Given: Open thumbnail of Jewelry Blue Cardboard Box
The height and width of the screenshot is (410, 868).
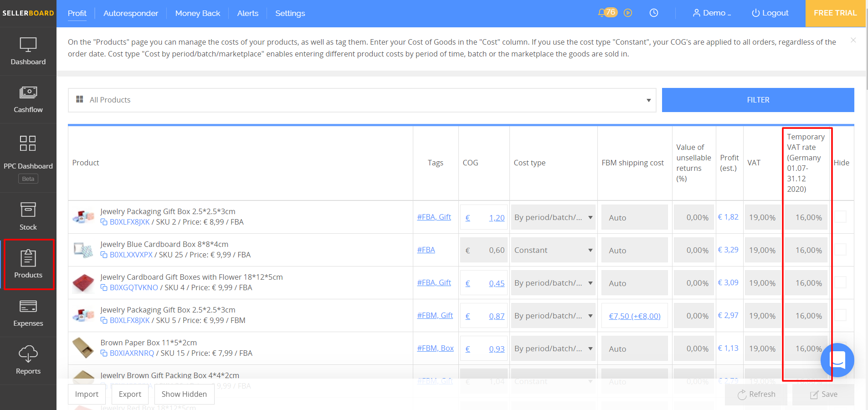Looking at the screenshot, I should [x=83, y=250].
